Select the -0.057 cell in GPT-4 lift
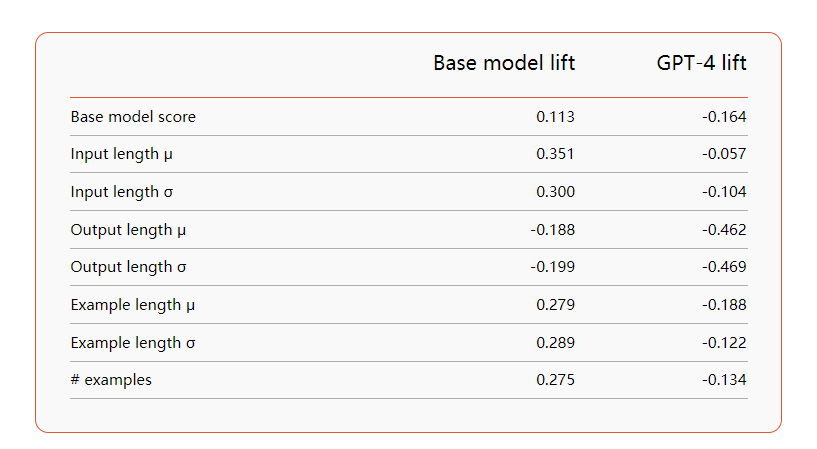 tap(724, 154)
